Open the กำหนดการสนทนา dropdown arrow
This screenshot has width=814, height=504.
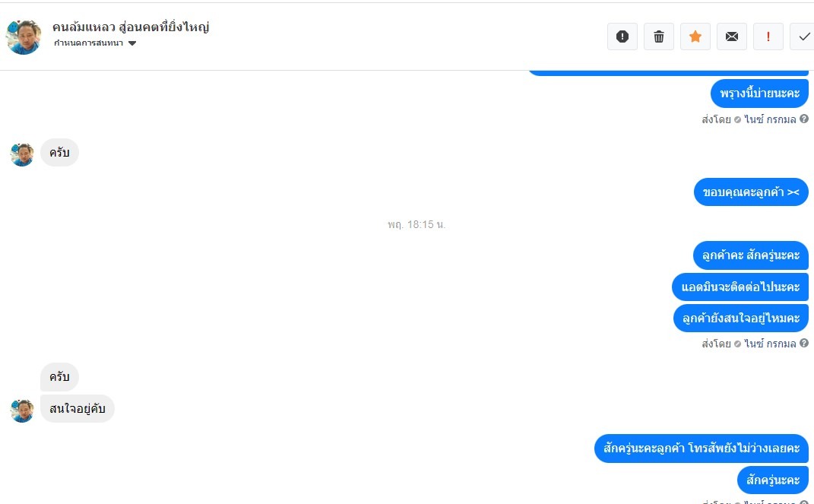[x=131, y=43]
